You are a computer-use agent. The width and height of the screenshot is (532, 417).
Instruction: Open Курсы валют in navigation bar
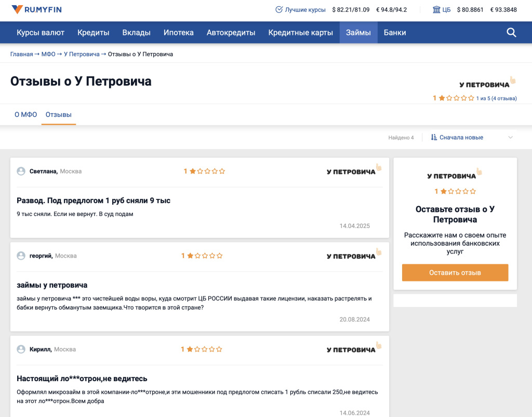(x=41, y=33)
